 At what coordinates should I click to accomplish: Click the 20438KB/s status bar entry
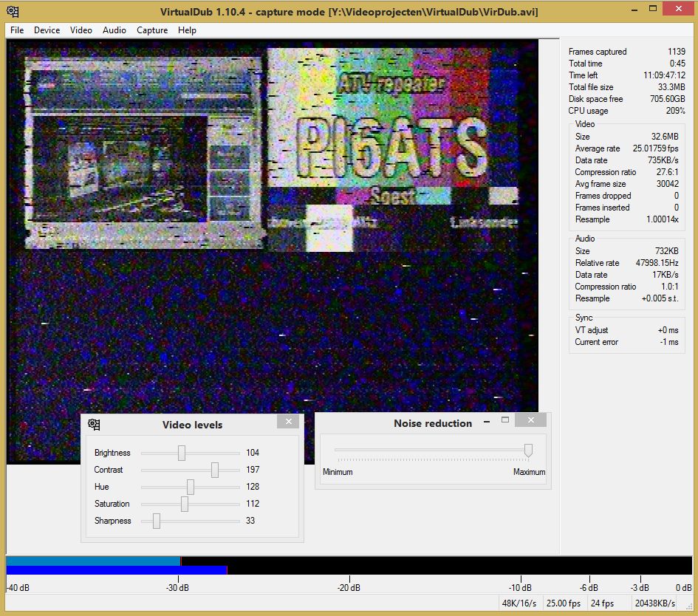coord(655,603)
